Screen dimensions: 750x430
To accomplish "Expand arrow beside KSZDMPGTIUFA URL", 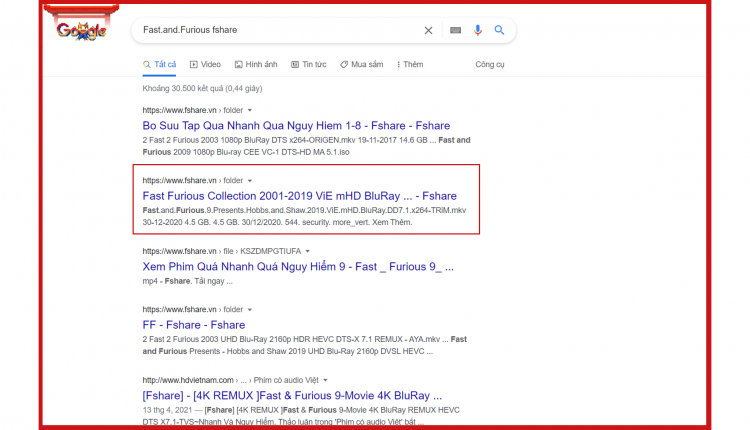I will coord(308,251).
